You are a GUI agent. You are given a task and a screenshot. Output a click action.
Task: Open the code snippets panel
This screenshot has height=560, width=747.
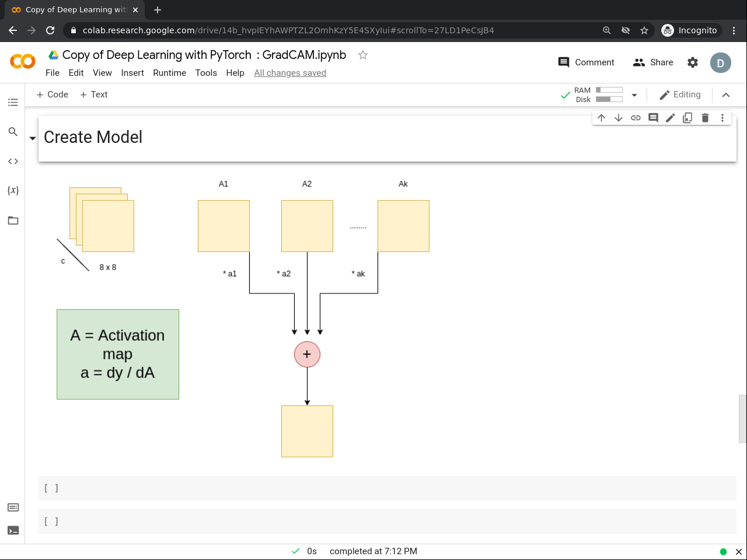click(13, 162)
